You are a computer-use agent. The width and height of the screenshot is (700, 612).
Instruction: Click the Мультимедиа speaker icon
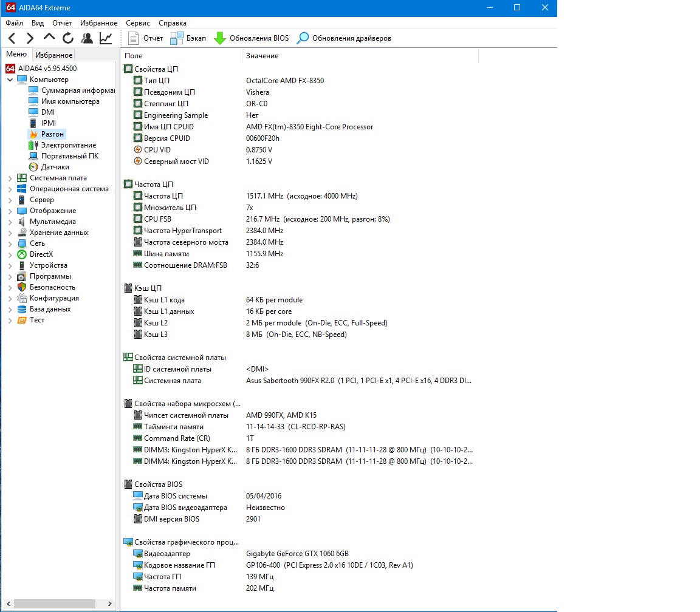pos(22,221)
